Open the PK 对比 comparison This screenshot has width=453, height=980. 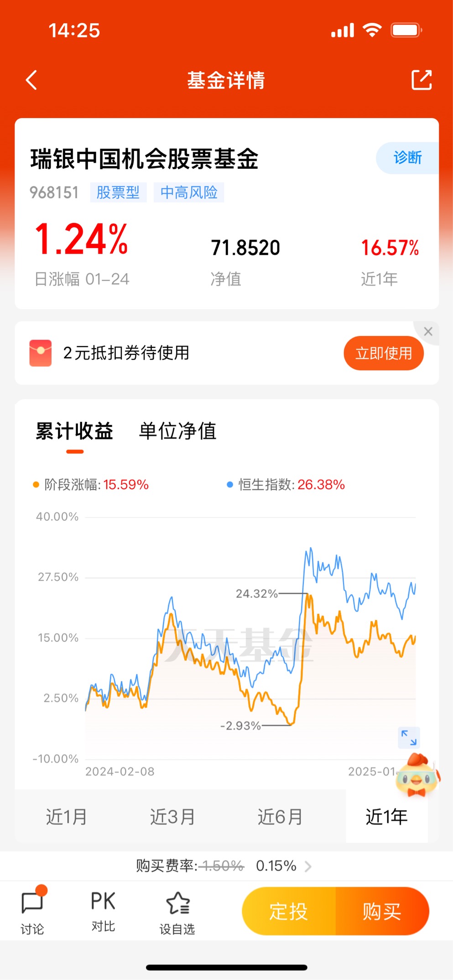pos(103,911)
